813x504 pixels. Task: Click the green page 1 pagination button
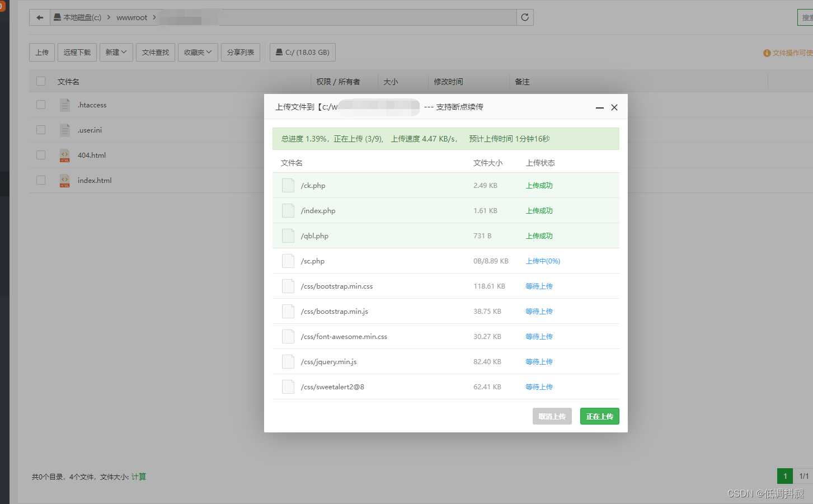(x=785, y=476)
